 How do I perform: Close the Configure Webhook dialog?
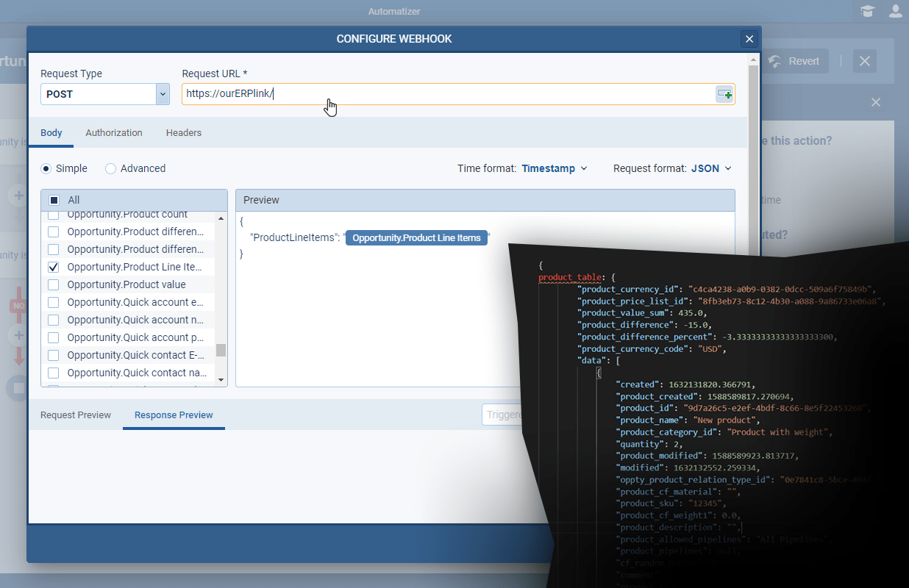pos(749,40)
